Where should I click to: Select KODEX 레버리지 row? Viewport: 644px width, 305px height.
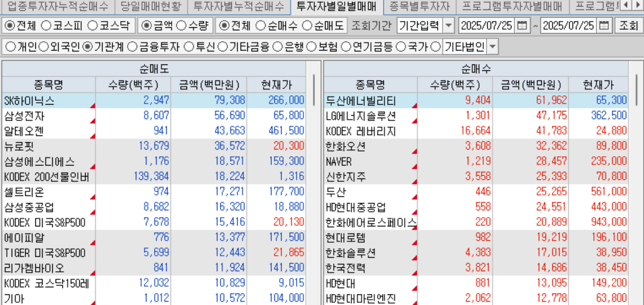[476, 131]
